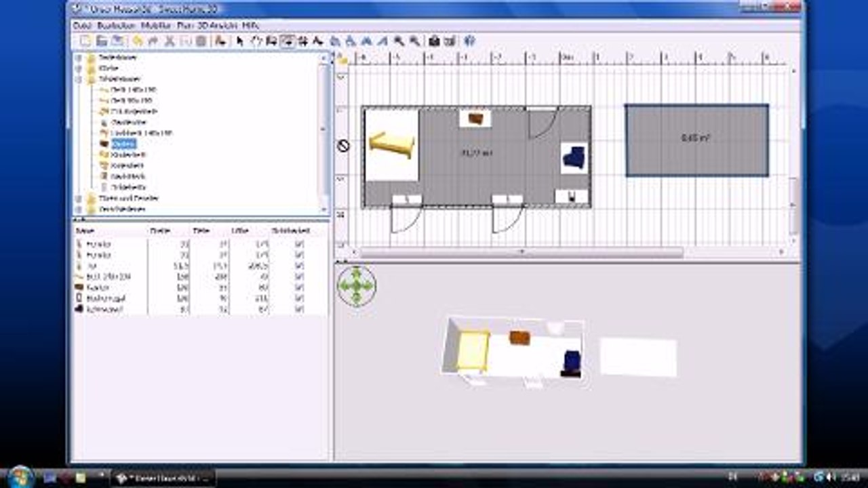Use the 3D view navigation arrows widget
The height and width of the screenshot is (488, 868).
(x=356, y=285)
